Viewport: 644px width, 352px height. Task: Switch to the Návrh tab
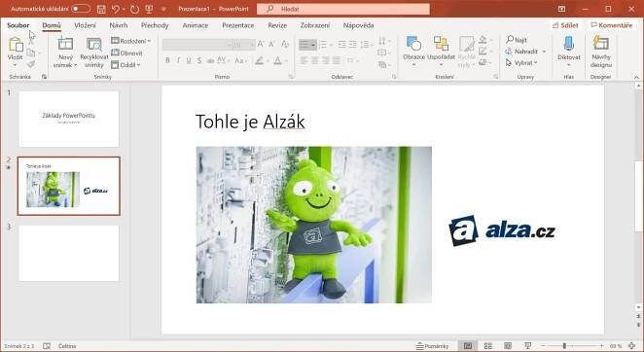(119, 25)
